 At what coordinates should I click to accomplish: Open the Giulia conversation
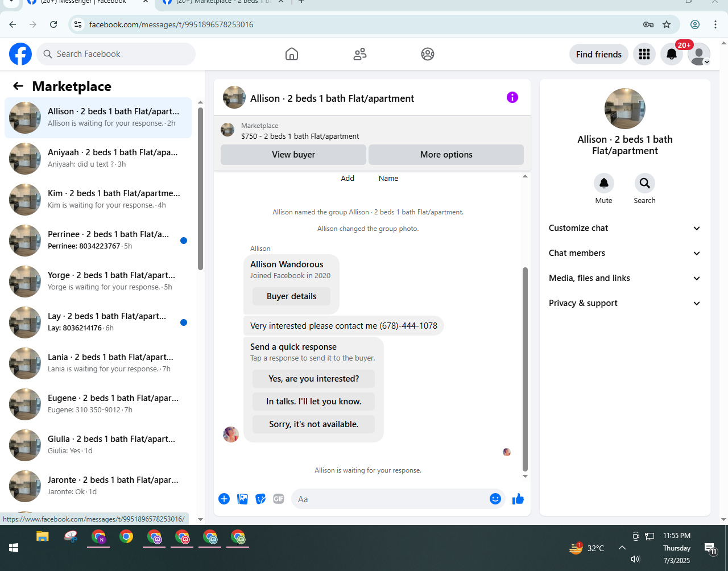tap(98, 445)
